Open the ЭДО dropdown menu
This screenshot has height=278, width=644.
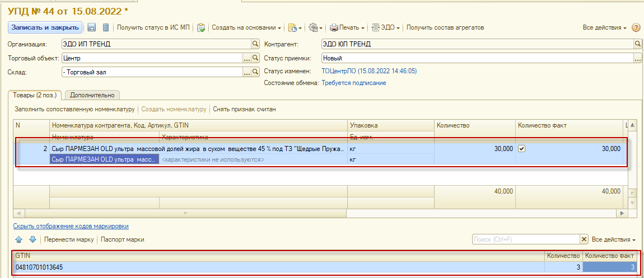tap(386, 27)
